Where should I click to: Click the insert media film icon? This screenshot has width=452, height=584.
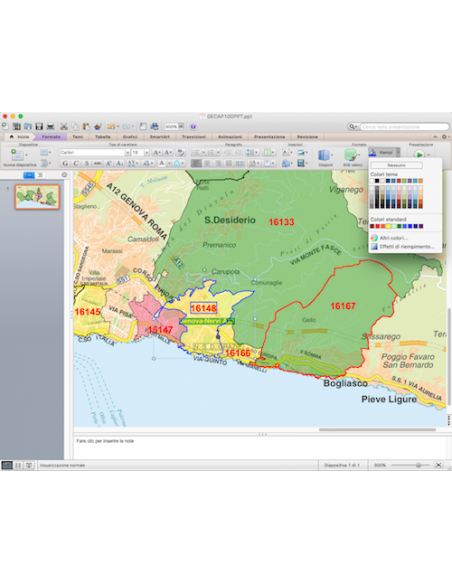pyautogui.click(x=301, y=163)
